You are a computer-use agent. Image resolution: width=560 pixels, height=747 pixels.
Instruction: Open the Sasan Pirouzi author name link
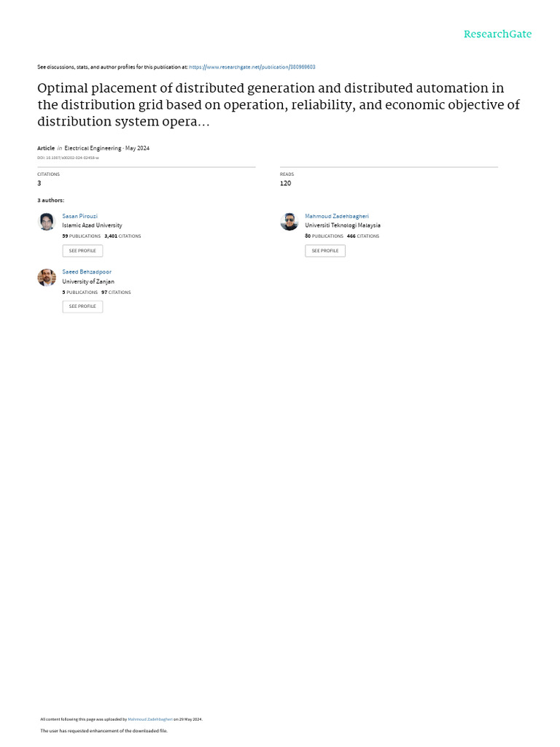tap(79, 217)
